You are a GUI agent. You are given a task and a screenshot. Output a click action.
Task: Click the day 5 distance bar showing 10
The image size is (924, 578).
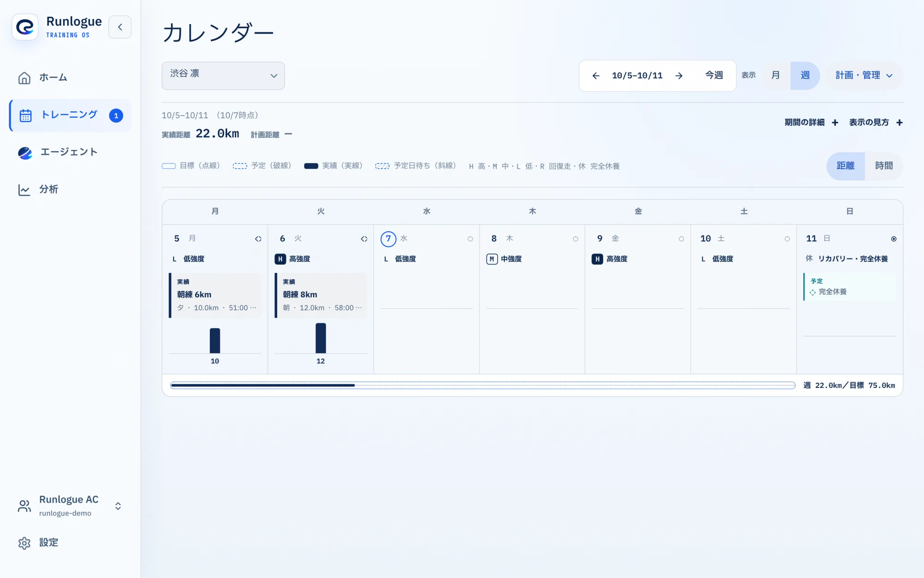click(x=215, y=341)
